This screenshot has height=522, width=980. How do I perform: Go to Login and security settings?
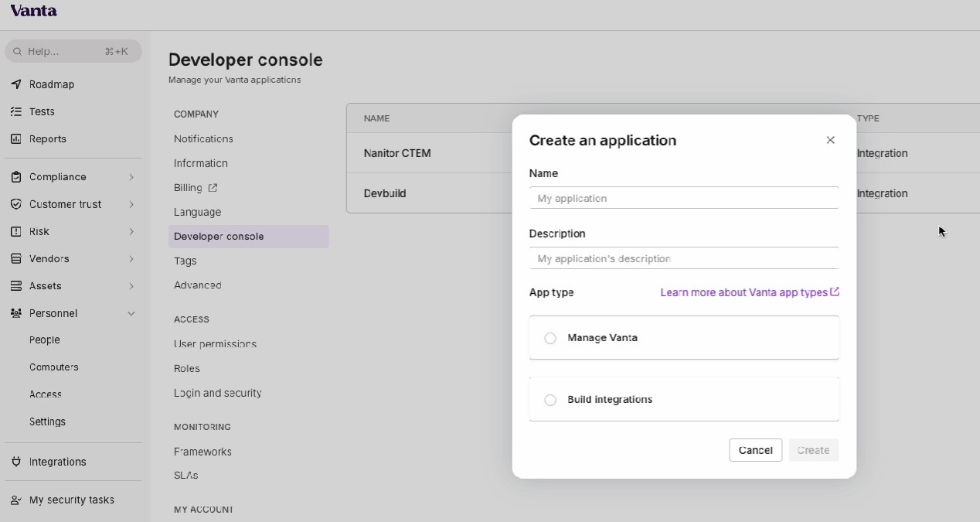point(217,393)
